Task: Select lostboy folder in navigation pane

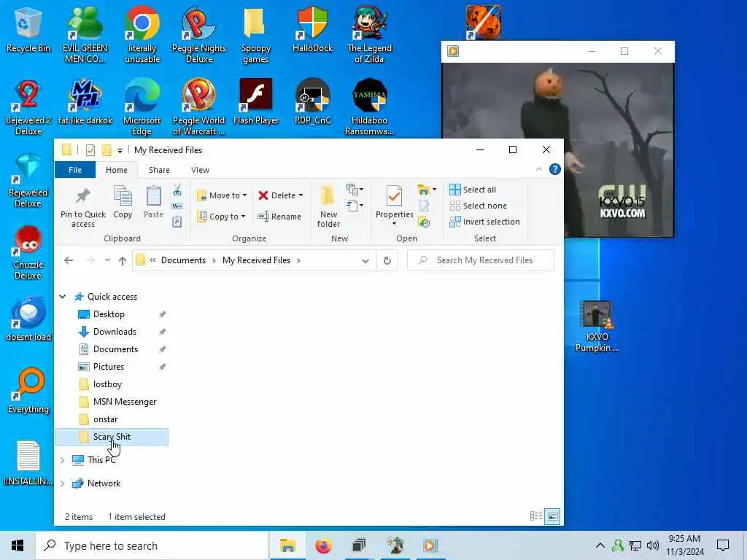Action: pyautogui.click(x=107, y=384)
